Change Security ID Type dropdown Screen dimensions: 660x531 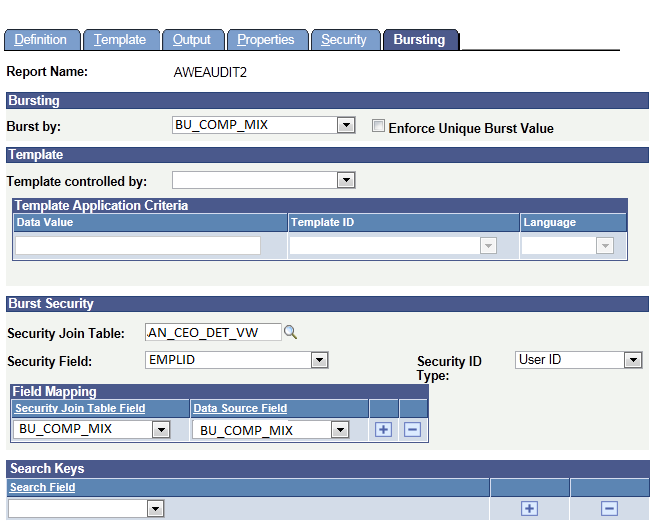(633, 360)
